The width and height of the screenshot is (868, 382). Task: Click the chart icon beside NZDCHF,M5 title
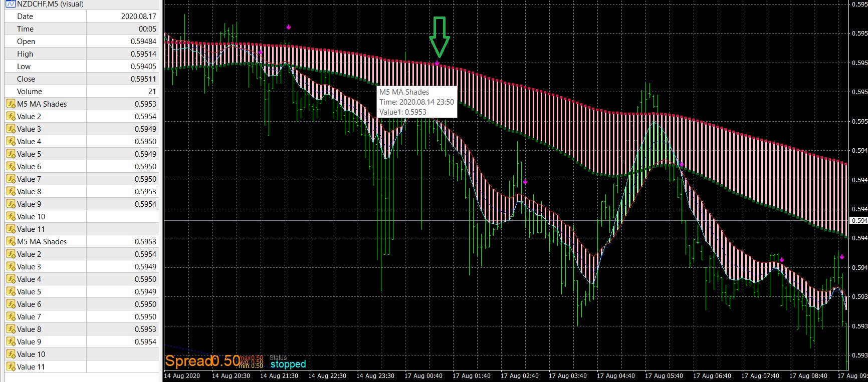tap(11, 4)
